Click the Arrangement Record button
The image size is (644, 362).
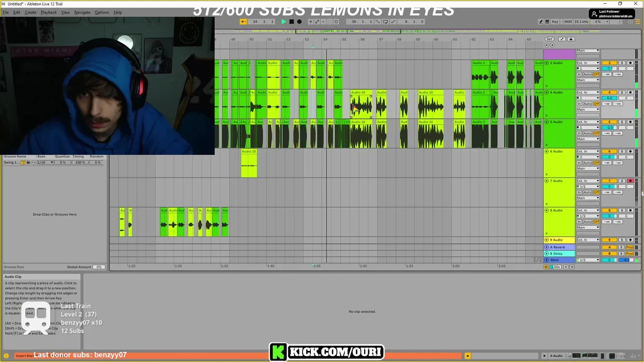(299, 22)
